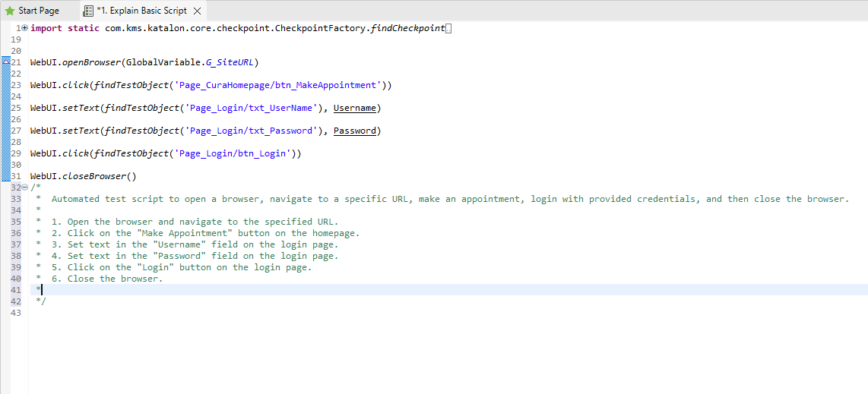Click the G_SiteURL global variable reference
This screenshot has width=868, height=394.
click(x=230, y=62)
